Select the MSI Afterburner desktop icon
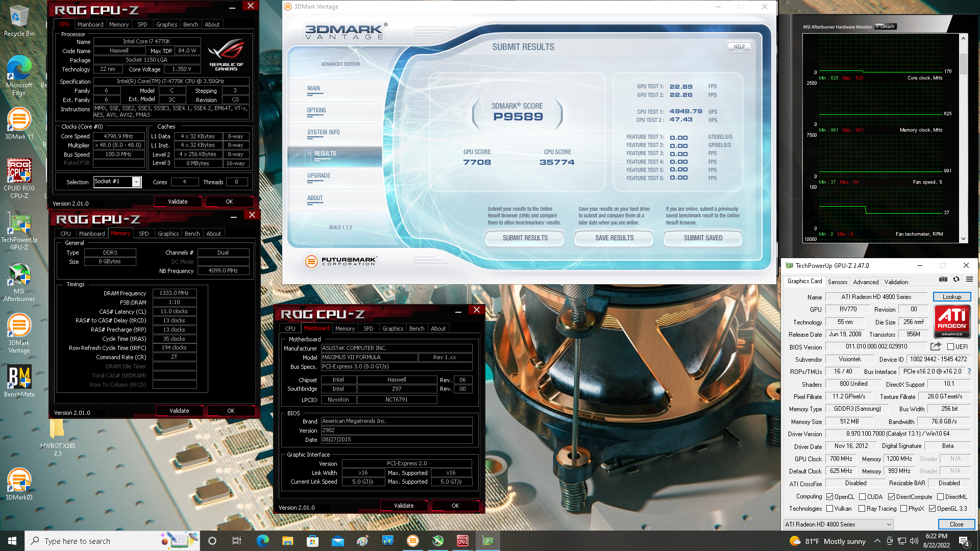The height and width of the screenshot is (551, 980). [19, 283]
